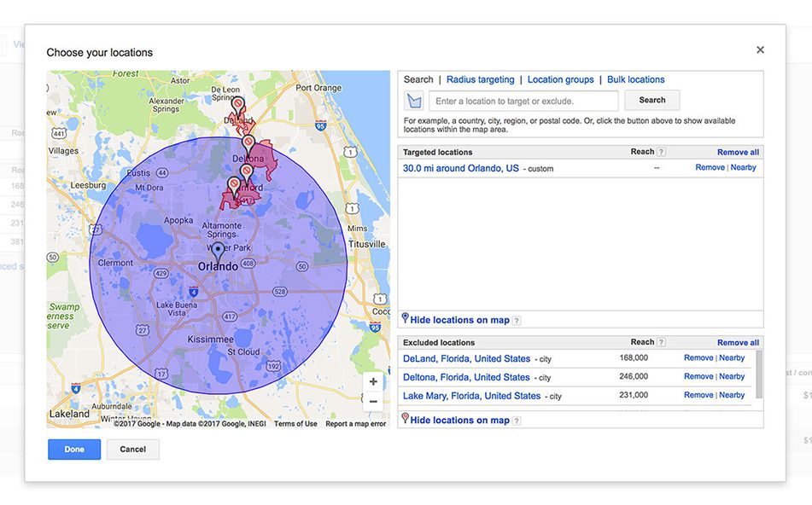
Task: Zoom out of the map with minus
Action: click(373, 402)
